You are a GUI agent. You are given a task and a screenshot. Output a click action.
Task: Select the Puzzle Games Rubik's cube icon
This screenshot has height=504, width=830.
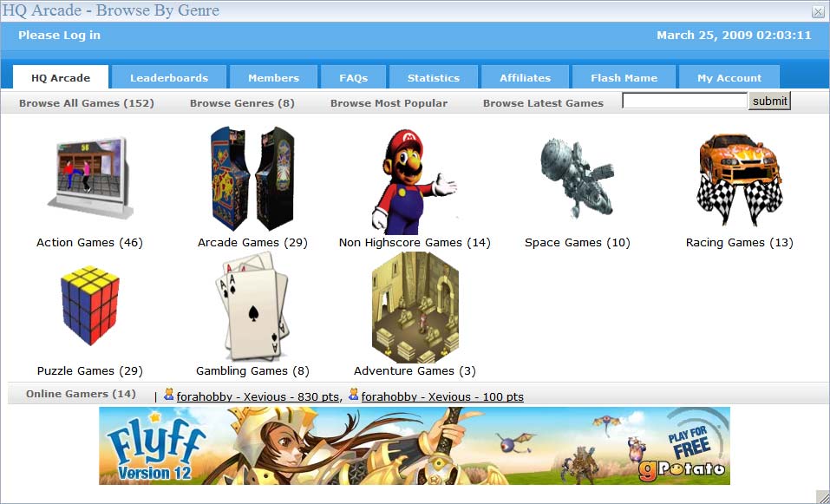tap(89, 305)
